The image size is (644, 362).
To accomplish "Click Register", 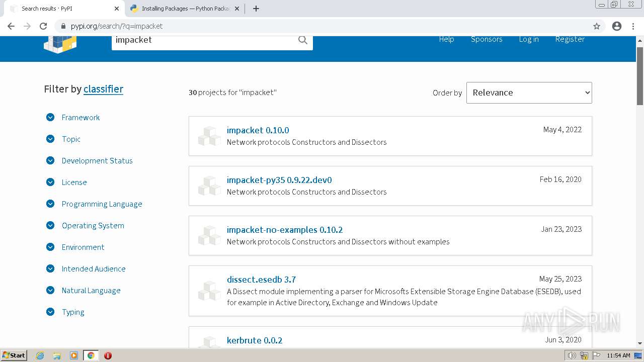I will [x=570, y=39].
